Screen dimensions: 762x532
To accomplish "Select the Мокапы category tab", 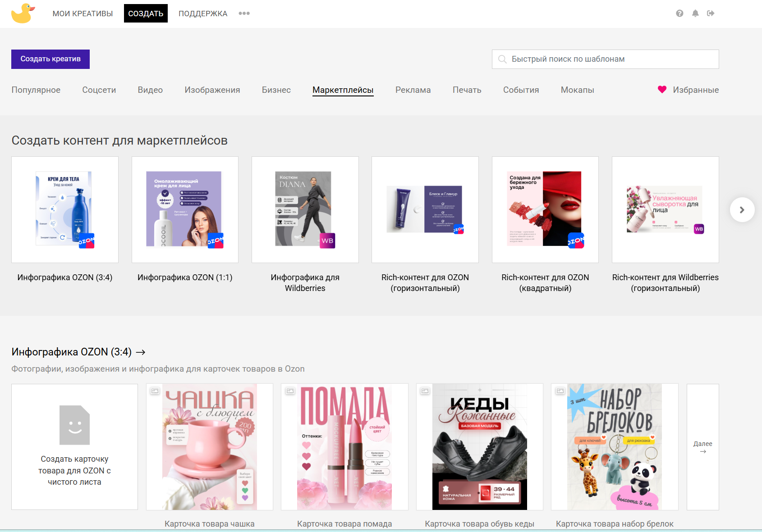I will coord(577,90).
